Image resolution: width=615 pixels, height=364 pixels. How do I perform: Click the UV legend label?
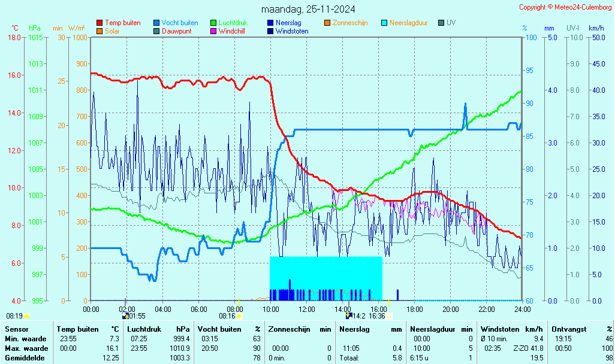tap(451, 23)
